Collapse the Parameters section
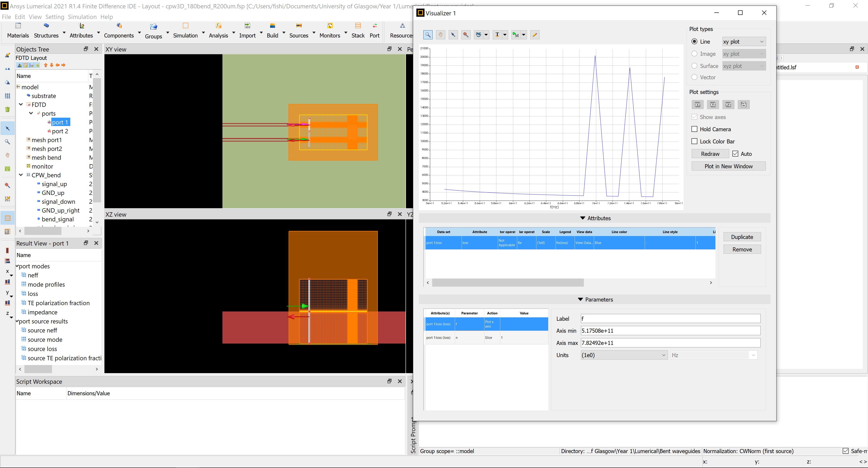Viewport: 868px width, 468px height. [x=580, y=300]
